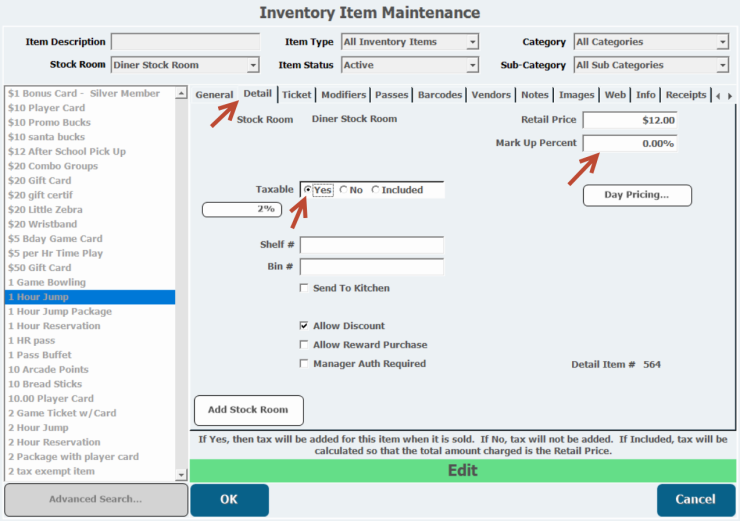
Task: Switch to the Modifiers tab
Action: pyautogui.click(x=343, y=95)
